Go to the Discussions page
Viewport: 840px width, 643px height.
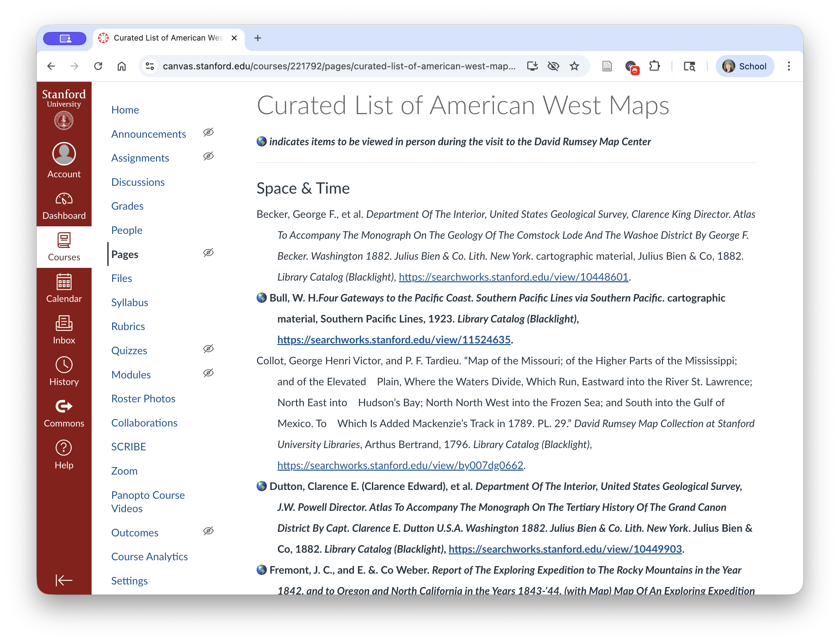[138, 182]
